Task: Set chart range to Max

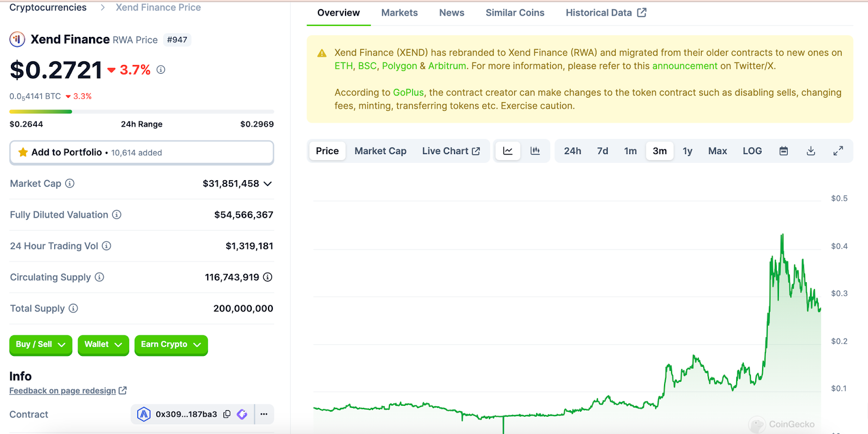Action: (x=717, y=151)
